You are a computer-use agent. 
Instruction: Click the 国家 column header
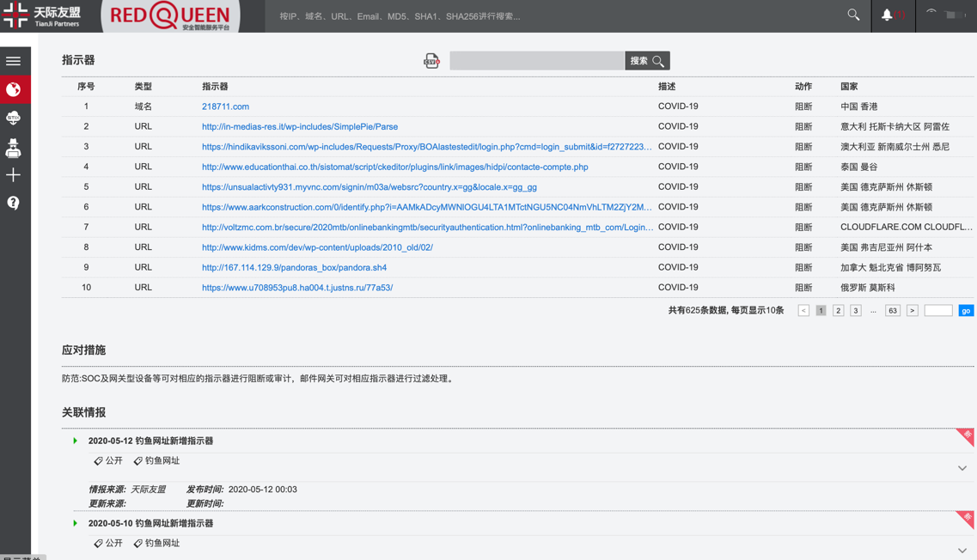[849, 87]
